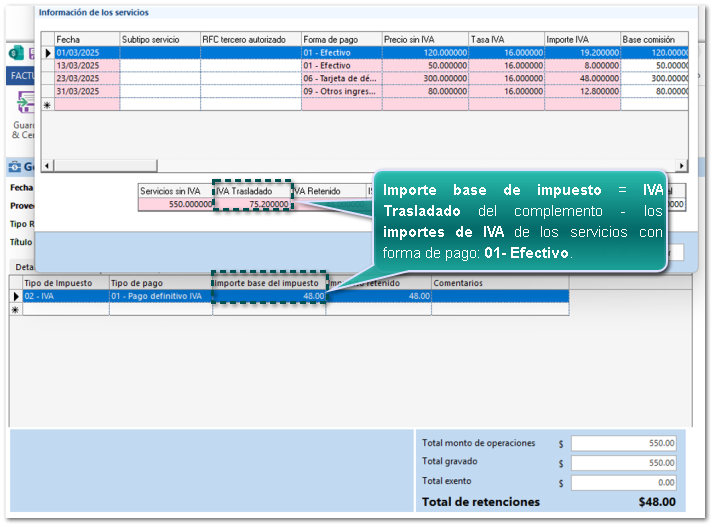This screenshot has width=714, height=527.
Task: Click the Importe base del impuesto 48.00 cell
Action: pyautogui.click(x=269, y=296)
